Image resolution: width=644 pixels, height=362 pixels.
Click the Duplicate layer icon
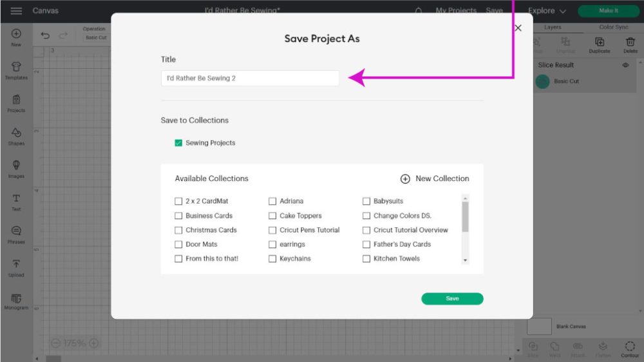pyautogui.click(x=599, y=44)
